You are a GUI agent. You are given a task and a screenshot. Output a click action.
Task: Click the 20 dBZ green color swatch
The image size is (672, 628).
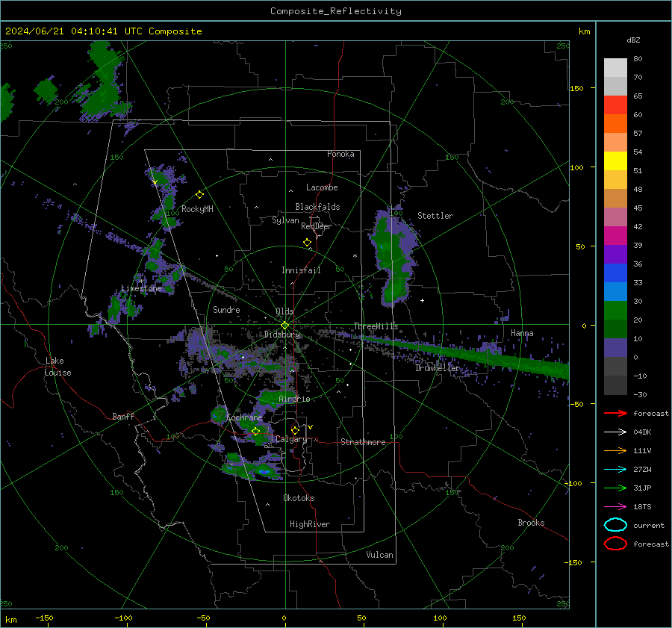(615, 311)
